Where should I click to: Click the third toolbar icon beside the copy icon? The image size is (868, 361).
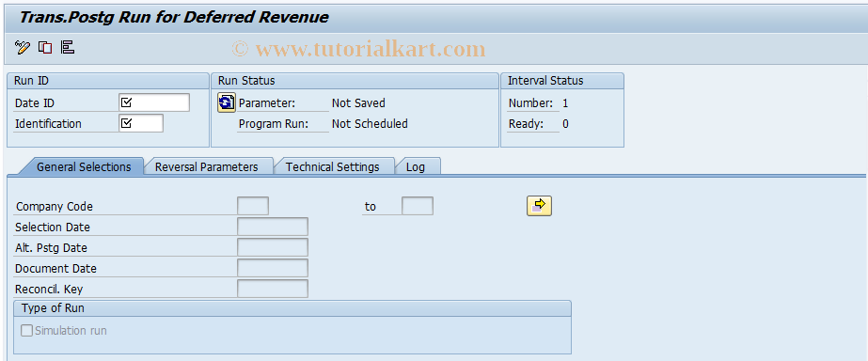[68, 48]
